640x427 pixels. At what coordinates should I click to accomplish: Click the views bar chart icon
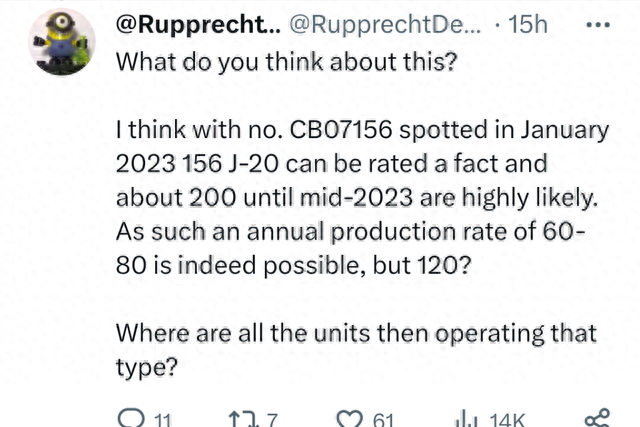(466, 418)
